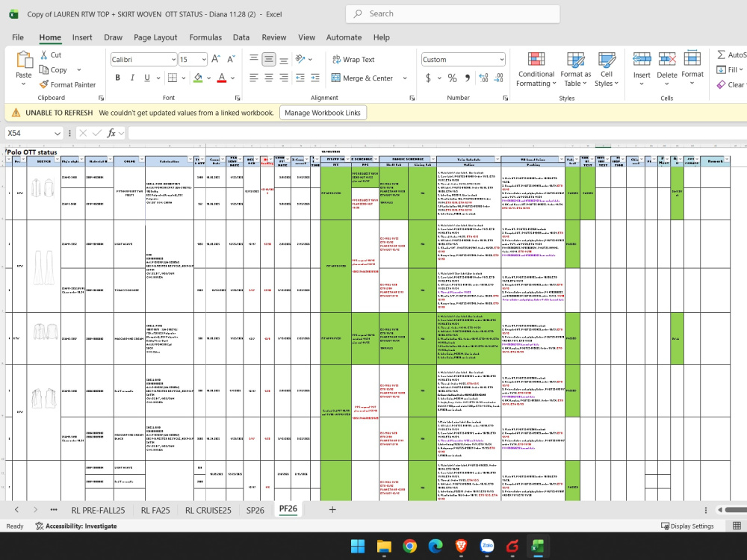
Task: Click the Search box
Action: point(453,13)
